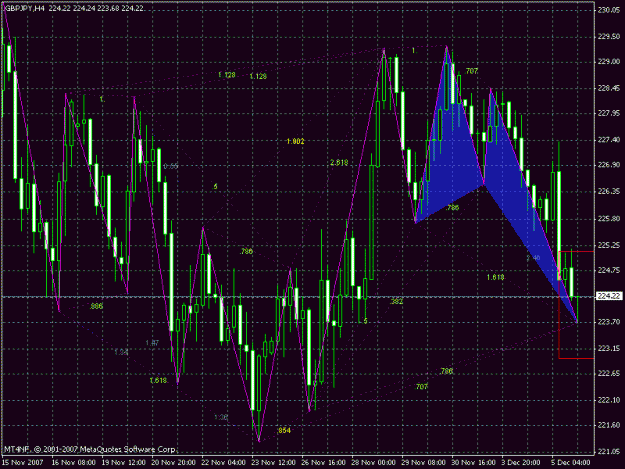Select the 229.00 price scale value
Screen dimensions: 625x469
(609, 62)
